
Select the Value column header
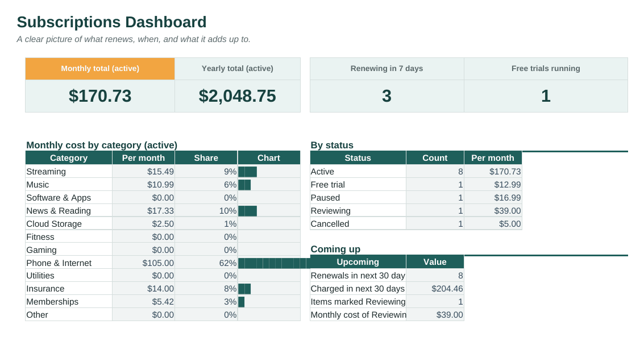435,262
